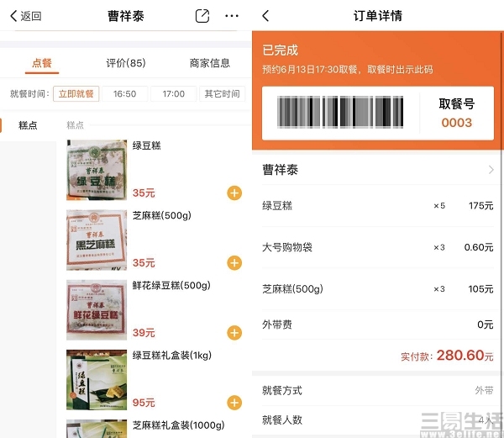Open the three-dot more options menu
The image size is (504, 438).
[x=232, y=16]
